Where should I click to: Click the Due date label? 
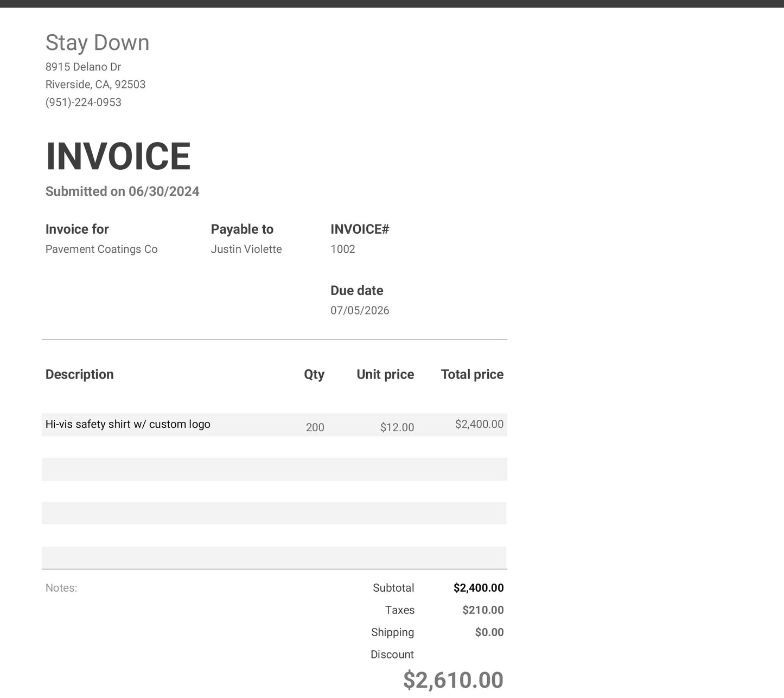click(x=356, y=291)
